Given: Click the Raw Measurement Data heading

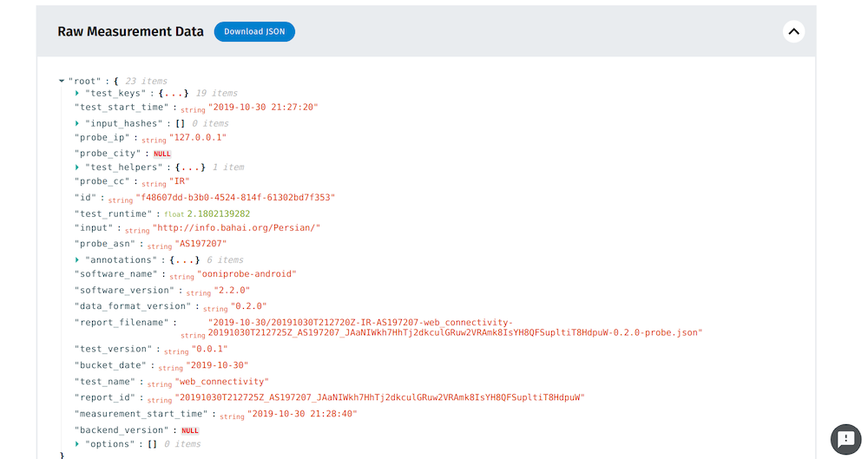Looking at the screenshot, I should [130, 32].
